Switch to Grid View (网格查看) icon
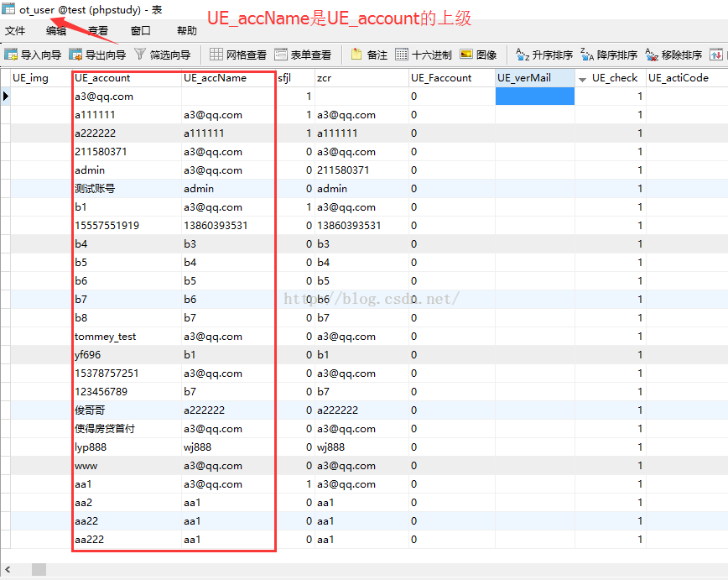728x580 pixels. tap(216, 55)
